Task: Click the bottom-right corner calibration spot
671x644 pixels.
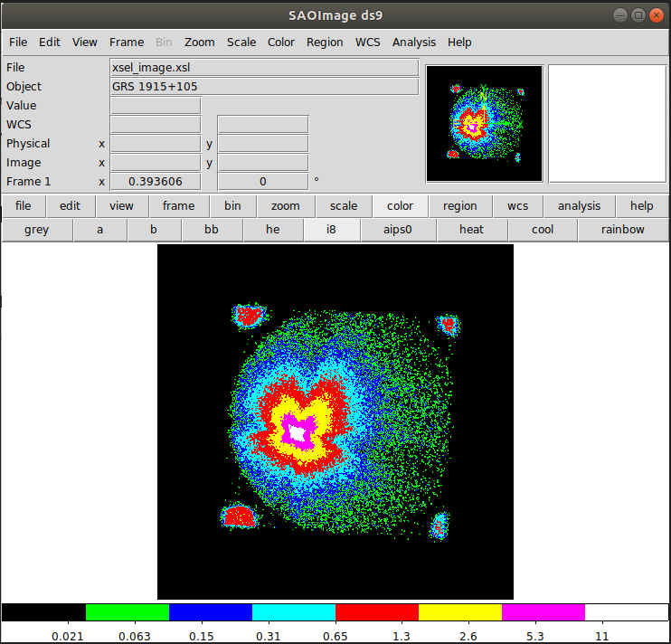Action: (x=439, y=526)
